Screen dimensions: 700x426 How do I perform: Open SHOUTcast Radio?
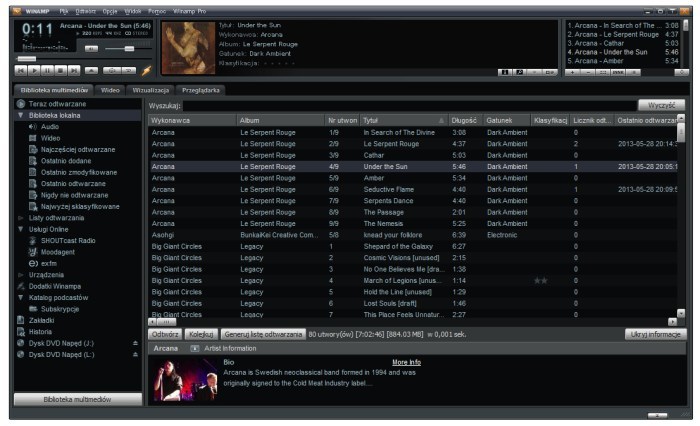tap(68, 241)
